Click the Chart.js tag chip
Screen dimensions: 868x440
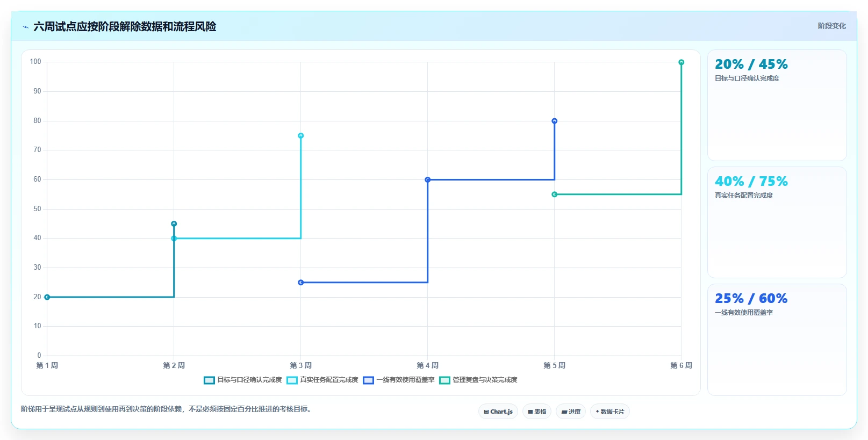point(498,412)
